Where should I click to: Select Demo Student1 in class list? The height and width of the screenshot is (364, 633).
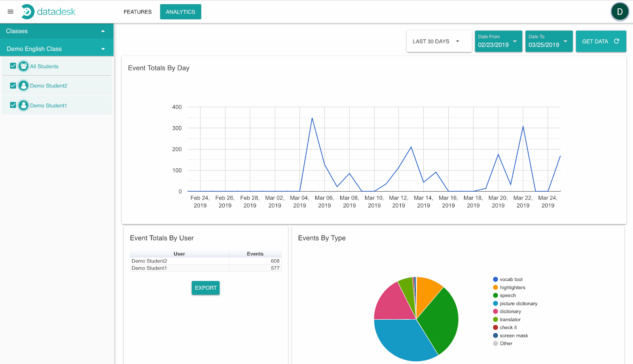(x=48, y=106)
